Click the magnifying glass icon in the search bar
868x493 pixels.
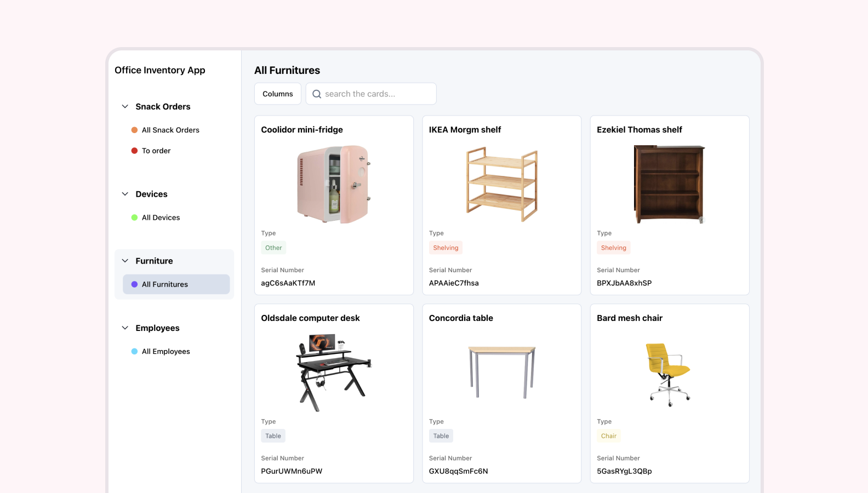(x=316, y=94)
